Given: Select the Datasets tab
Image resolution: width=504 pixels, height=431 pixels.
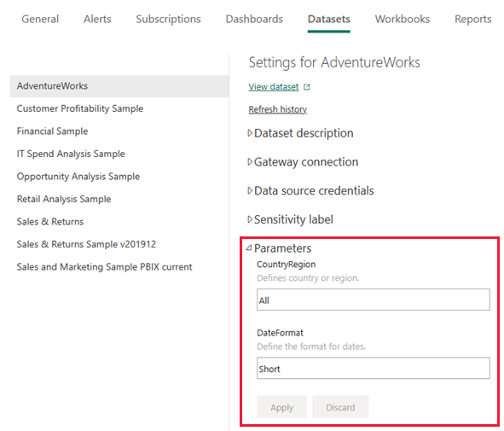Looking at the screenshot, I should [329, 20].
